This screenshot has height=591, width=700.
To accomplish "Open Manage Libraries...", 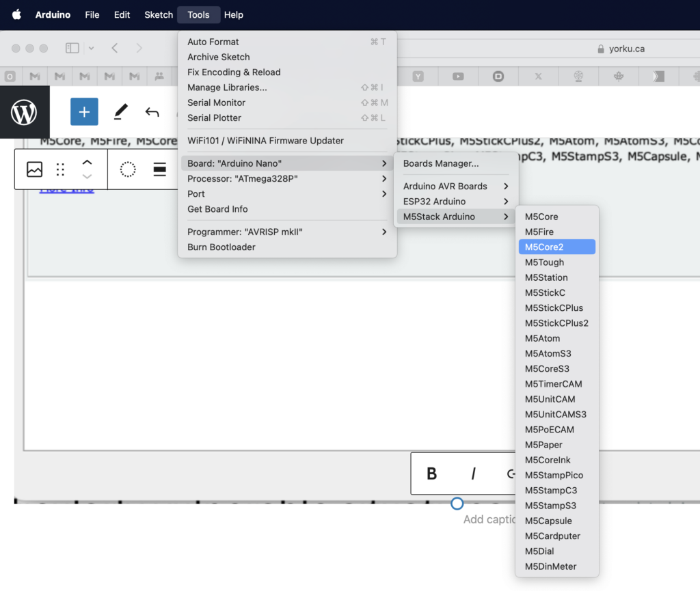I will click(x=287, y=87).
